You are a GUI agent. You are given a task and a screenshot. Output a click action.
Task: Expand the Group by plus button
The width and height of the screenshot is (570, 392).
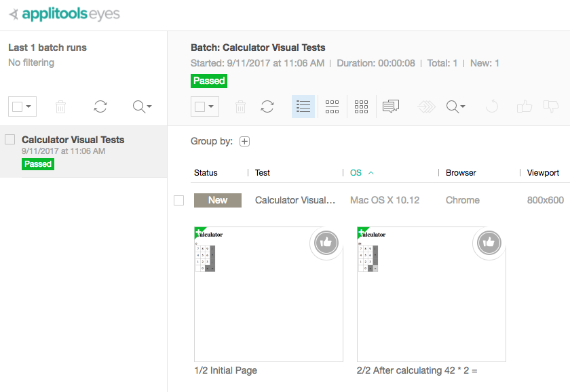pyautogui.click(x=245, y=142)
